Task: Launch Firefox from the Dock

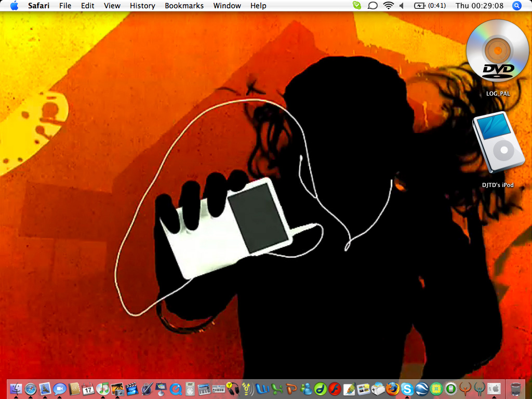Action: coord(393,389)
